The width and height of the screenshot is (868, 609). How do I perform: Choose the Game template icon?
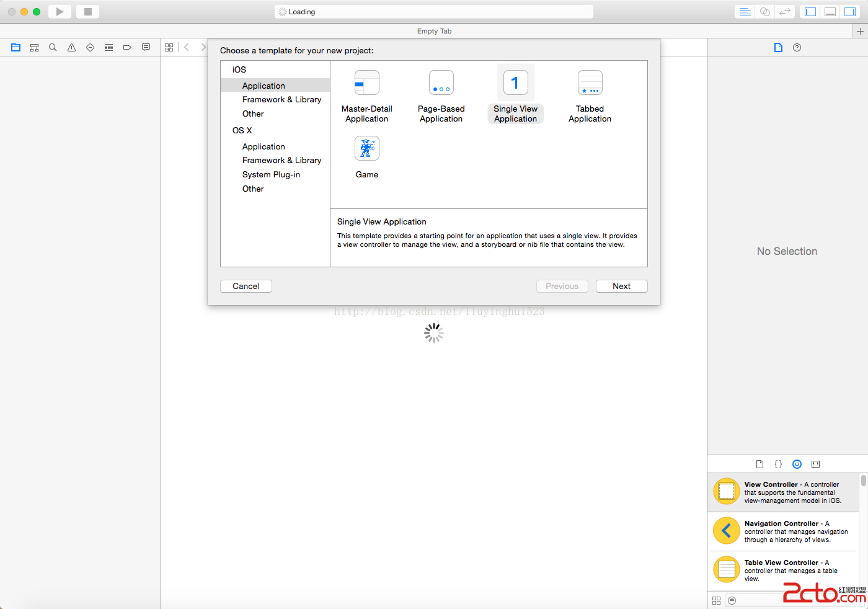pos(366,149)
